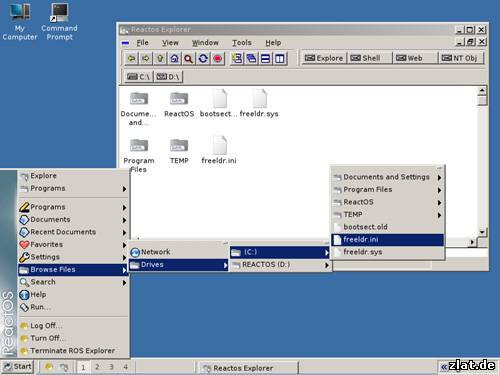Click Explore at top of Start menu
Viewport: 500px width, 375px height.
click(x=73, y=176)
